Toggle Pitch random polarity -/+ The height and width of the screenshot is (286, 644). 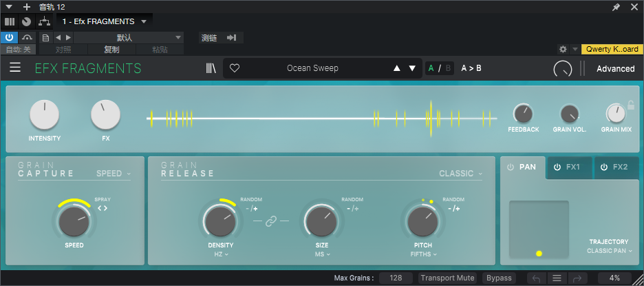coord(453,209)
